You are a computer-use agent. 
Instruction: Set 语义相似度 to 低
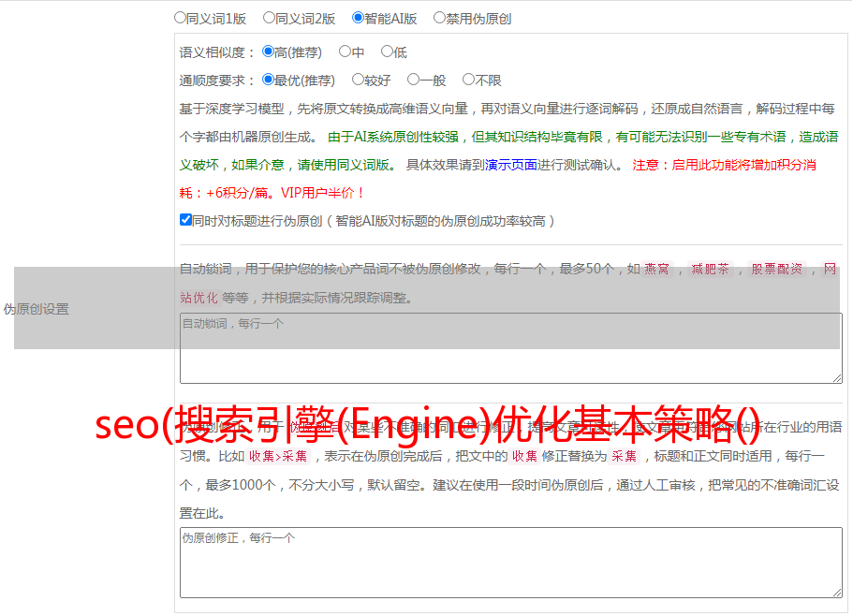387,52
